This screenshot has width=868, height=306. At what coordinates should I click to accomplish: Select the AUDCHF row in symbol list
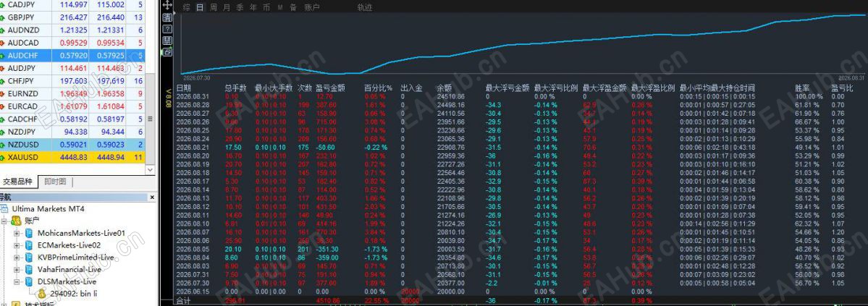click(x=72, y=56)
